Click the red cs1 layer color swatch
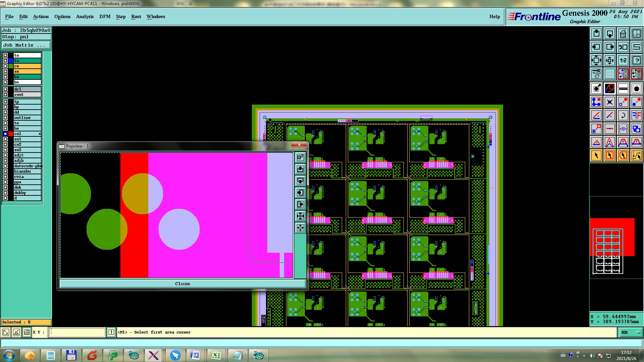This screenshot has height=362, width=644. (x=11, y=134)
